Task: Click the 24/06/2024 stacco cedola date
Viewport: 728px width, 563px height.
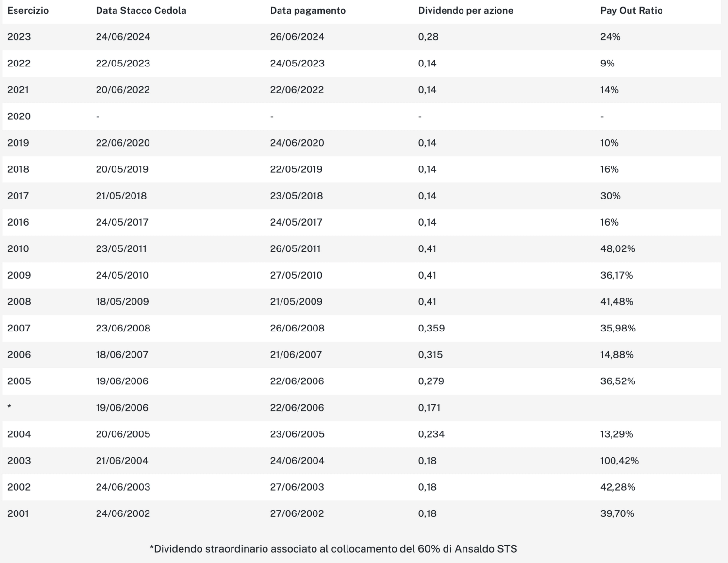Action: (x=123, y=37)
